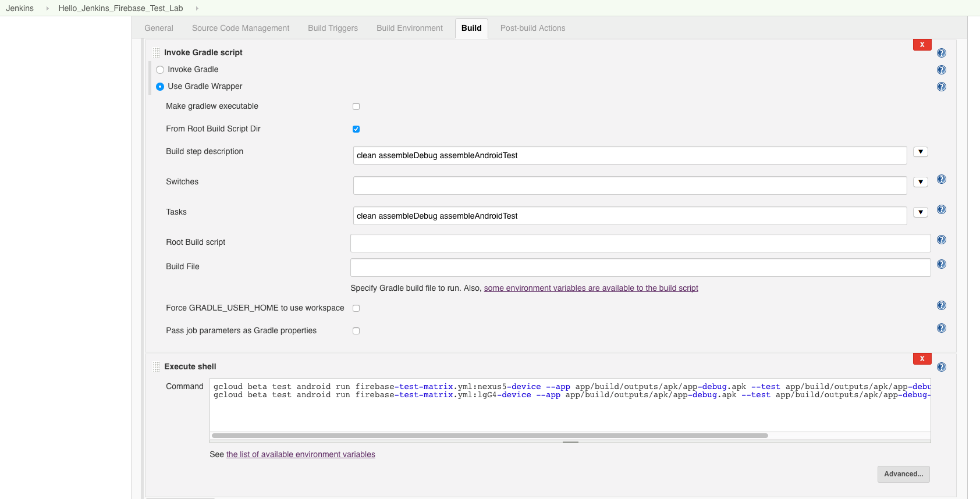The width and height of the screenshot is (980, 499).
Task: Check Pass job parameters as Gradle properties
Action: 356,331
